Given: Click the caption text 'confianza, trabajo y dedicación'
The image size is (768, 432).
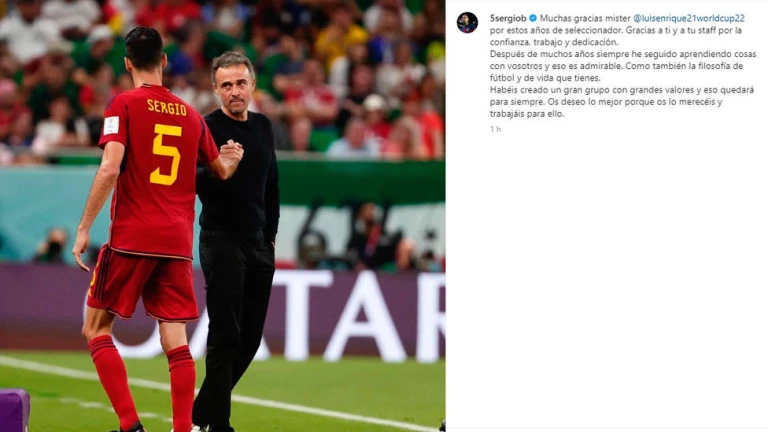Looking at the screenshot, I should (x=554, y=42).
